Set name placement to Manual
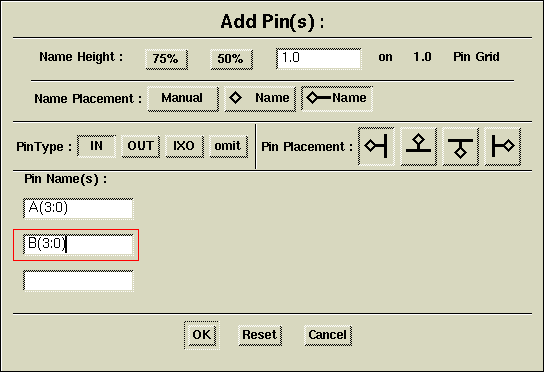 coord(183,99)
